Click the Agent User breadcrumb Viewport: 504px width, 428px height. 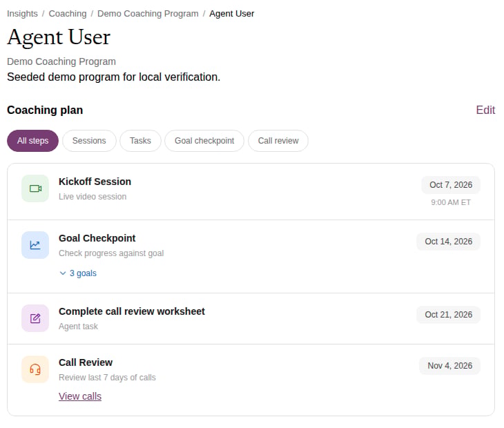(x=231, y=14)
